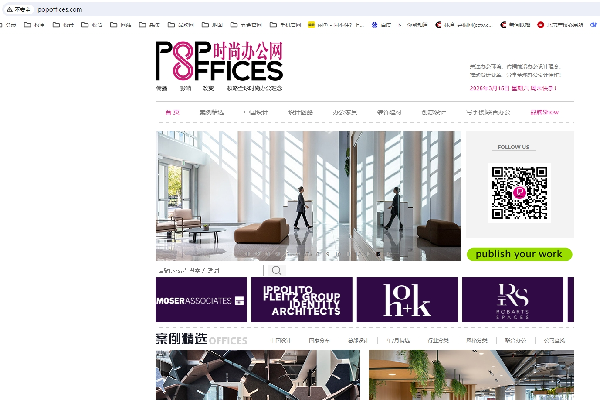This screenshot has width=600, height=400.
Task: Open the hok logo banner
Action: [x=407, y=299]
